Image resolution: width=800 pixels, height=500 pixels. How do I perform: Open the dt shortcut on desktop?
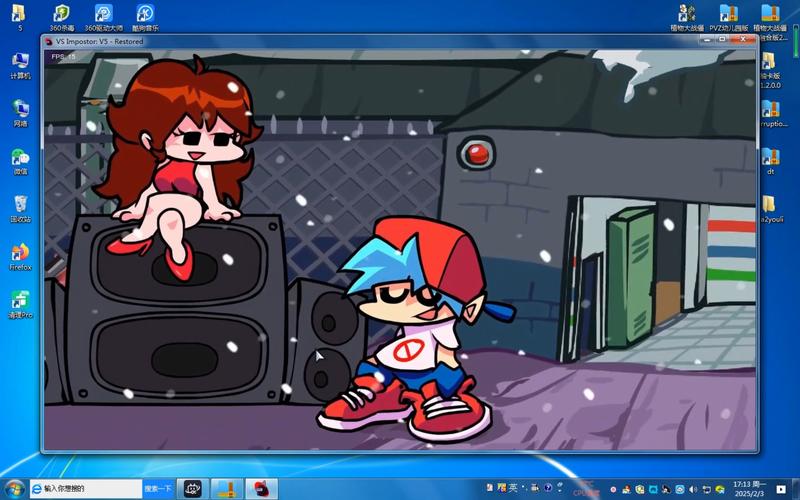tap(770, 161)
